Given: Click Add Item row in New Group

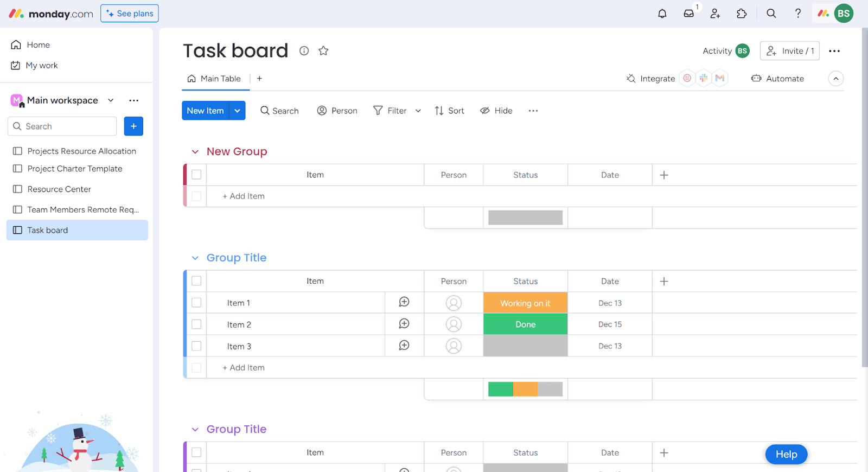Looking at the screenshot, I should coord(244,196).
